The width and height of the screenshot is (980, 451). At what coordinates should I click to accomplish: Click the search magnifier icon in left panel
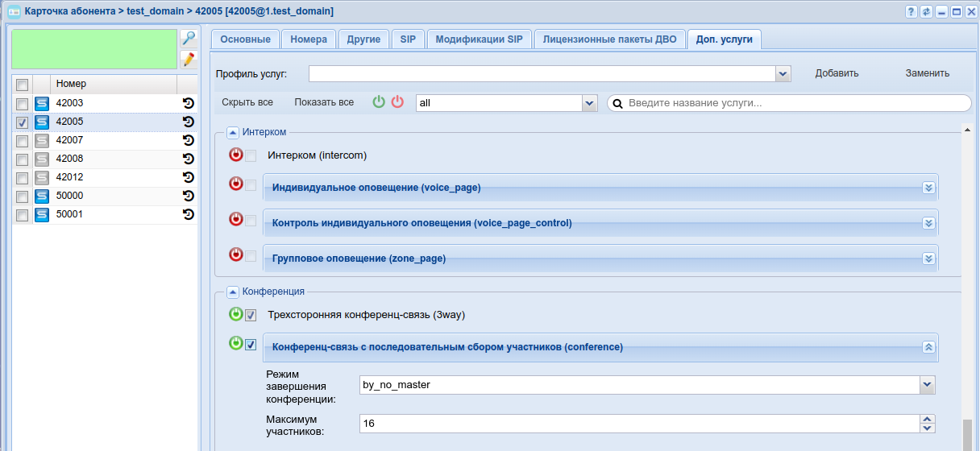[188, 39]
